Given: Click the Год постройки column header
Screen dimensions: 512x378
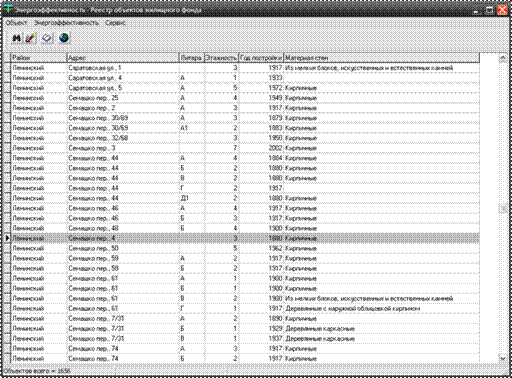Looking at the screenshot, I should pyautogui.click(x=261, y=58).
